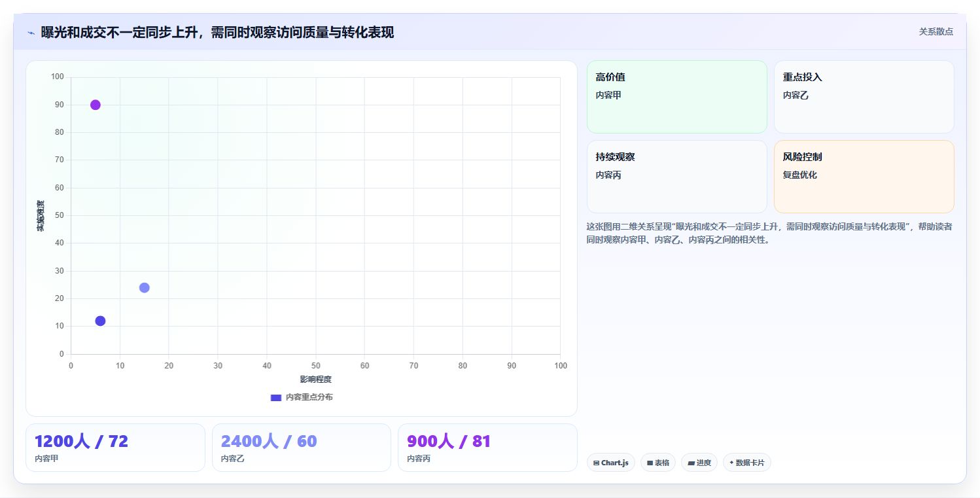Click the 复盘优化 text in risk card
The width and height of the screenshot is (980, 498).
799,175
